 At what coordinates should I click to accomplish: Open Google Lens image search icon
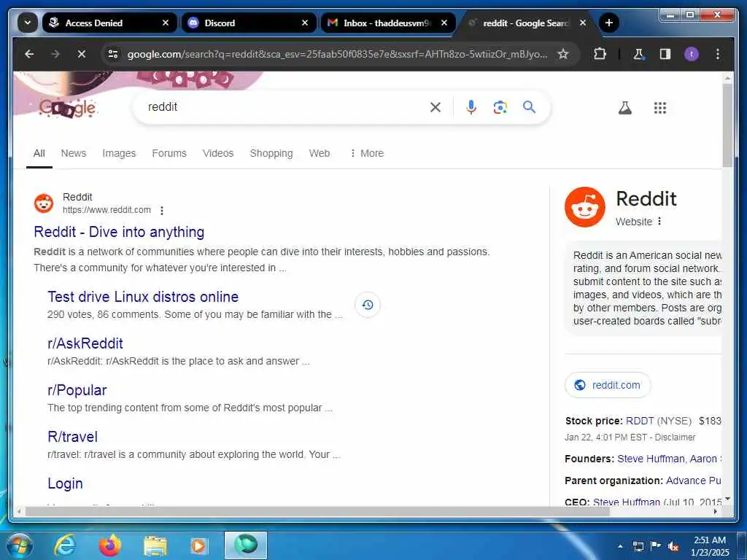click(500, 108)
